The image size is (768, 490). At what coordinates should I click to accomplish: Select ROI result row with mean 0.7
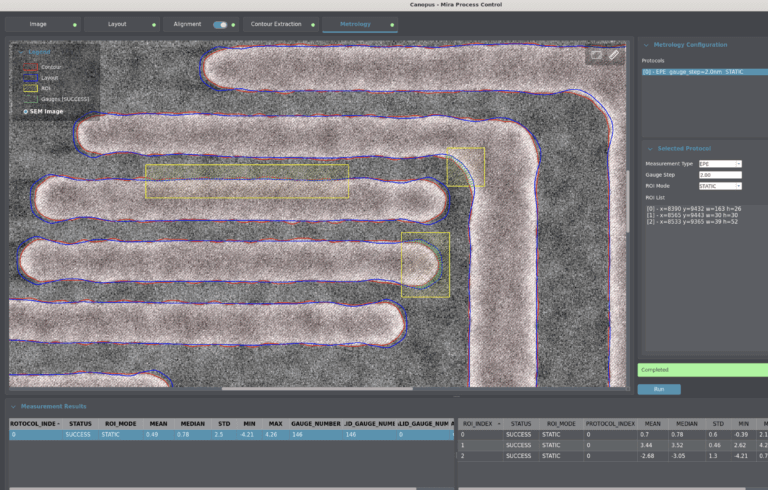pos(613,435)
